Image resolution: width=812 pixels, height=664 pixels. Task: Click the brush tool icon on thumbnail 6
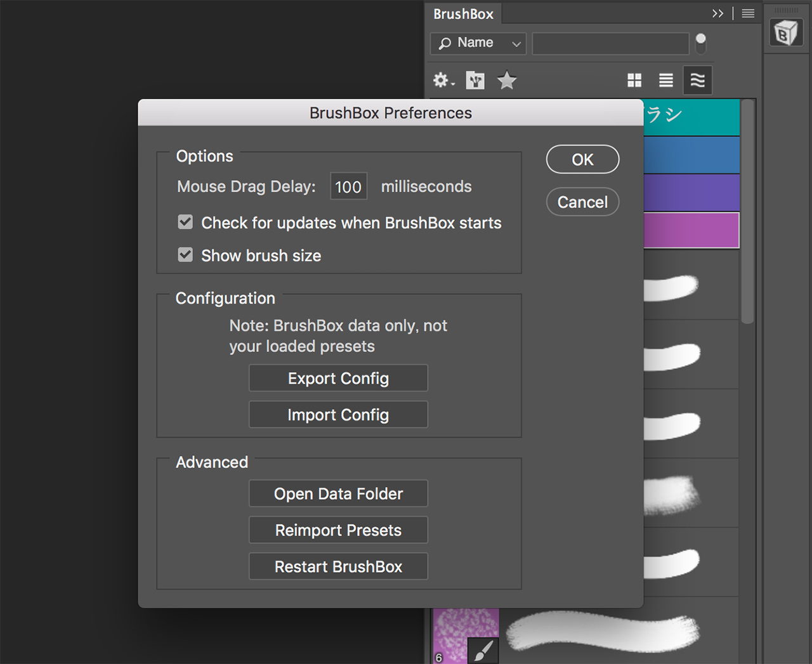pos(483,650)
